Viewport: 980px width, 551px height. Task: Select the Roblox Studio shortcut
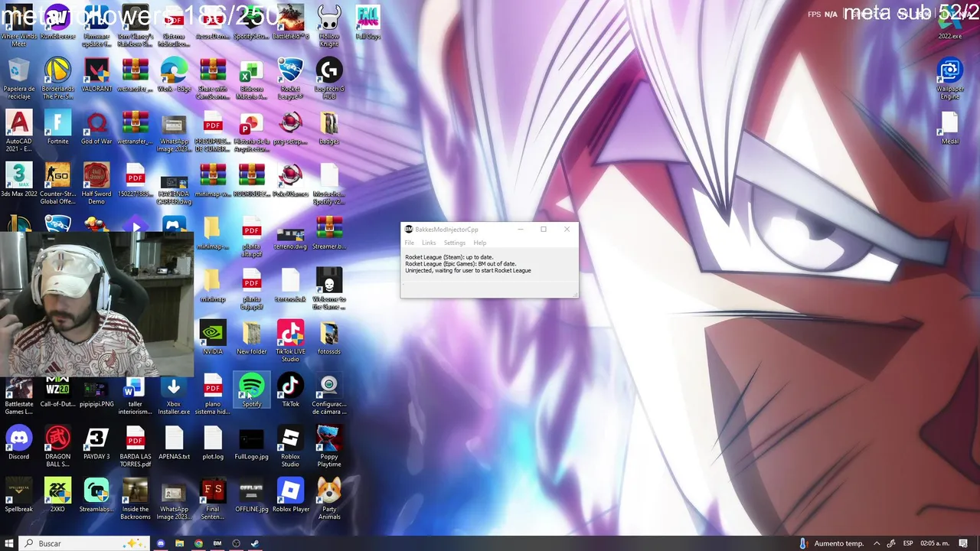(290, 446)
